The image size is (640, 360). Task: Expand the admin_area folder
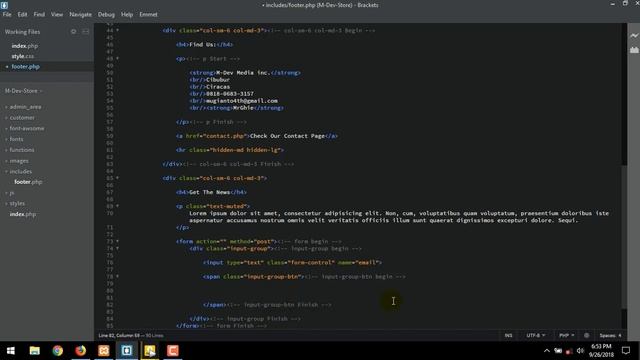click(7, 107)
